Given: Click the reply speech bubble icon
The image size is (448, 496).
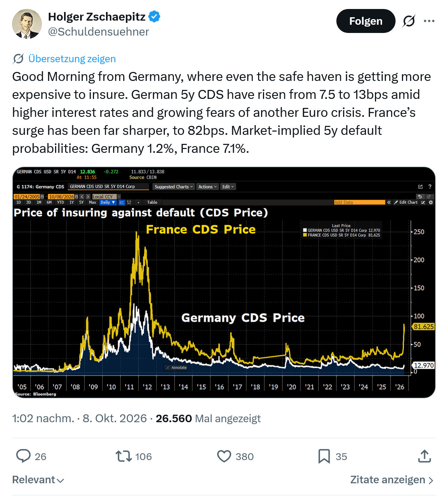Looking at the screenshot, I should (23, 456).
